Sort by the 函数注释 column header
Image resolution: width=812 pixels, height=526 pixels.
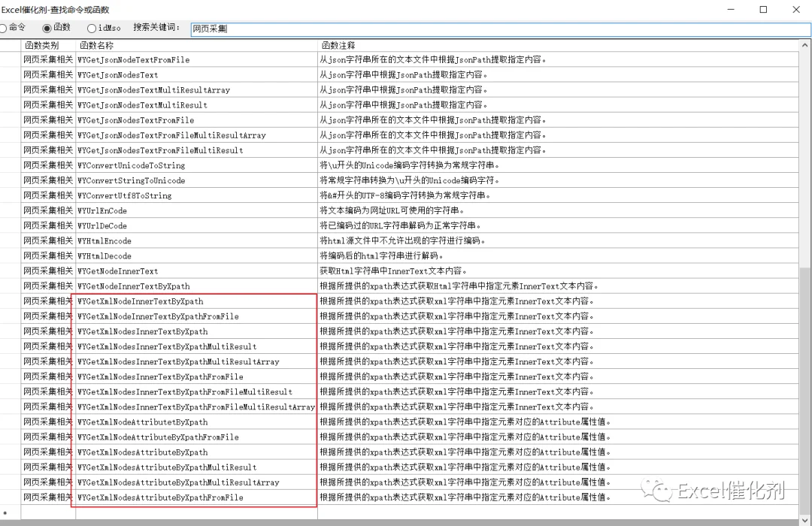pos(558,45)
